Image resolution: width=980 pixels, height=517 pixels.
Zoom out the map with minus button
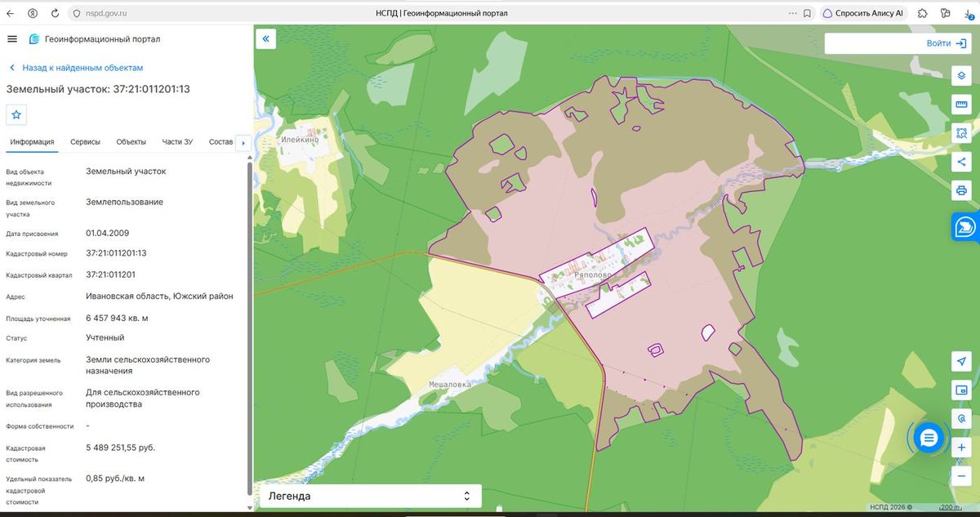pos(961,476)
